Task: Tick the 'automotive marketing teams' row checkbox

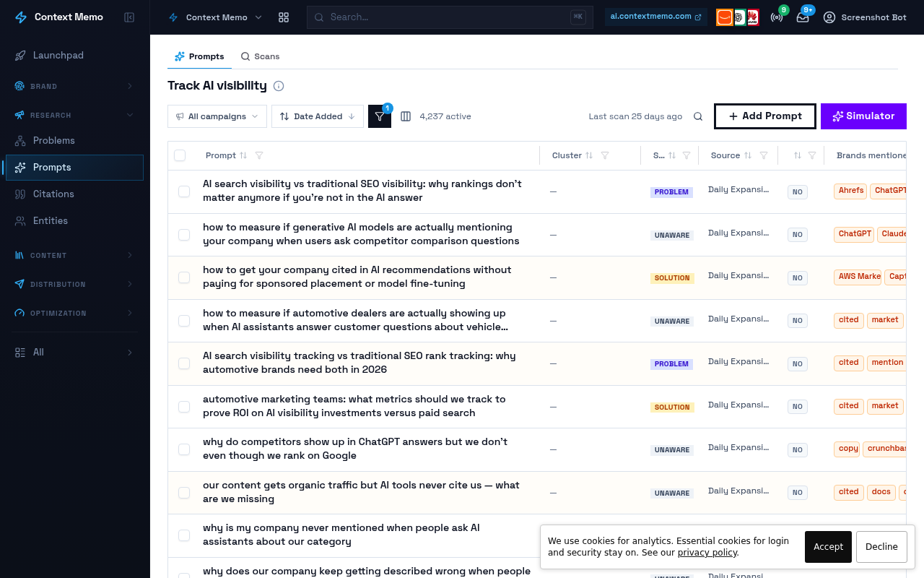Action: point(184,407)
